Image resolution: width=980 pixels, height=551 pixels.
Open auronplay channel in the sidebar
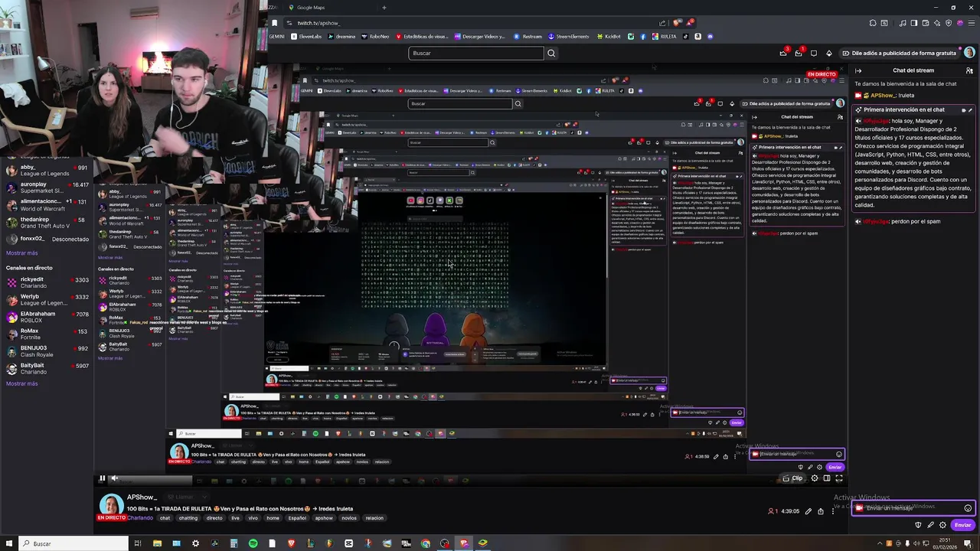[x=47, y=187]
